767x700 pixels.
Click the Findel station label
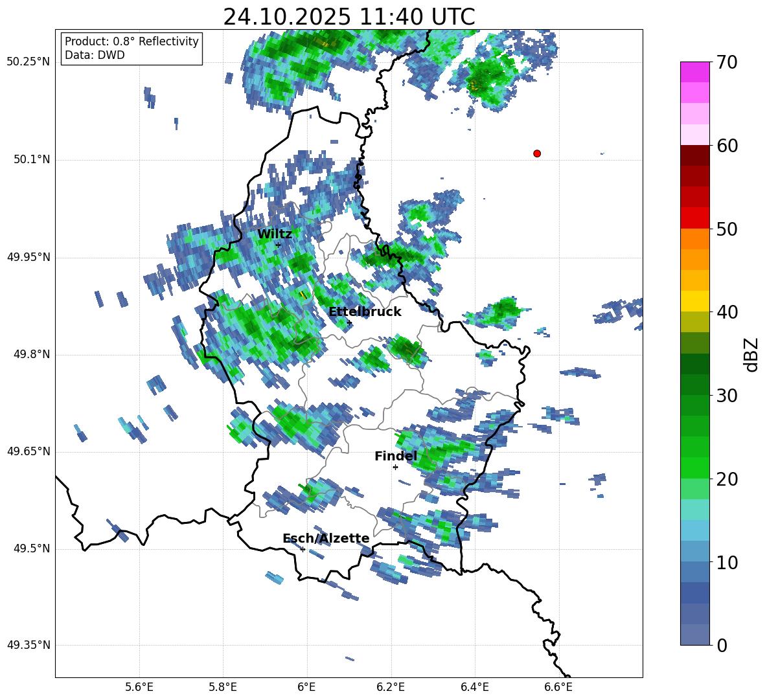[396, 456]
